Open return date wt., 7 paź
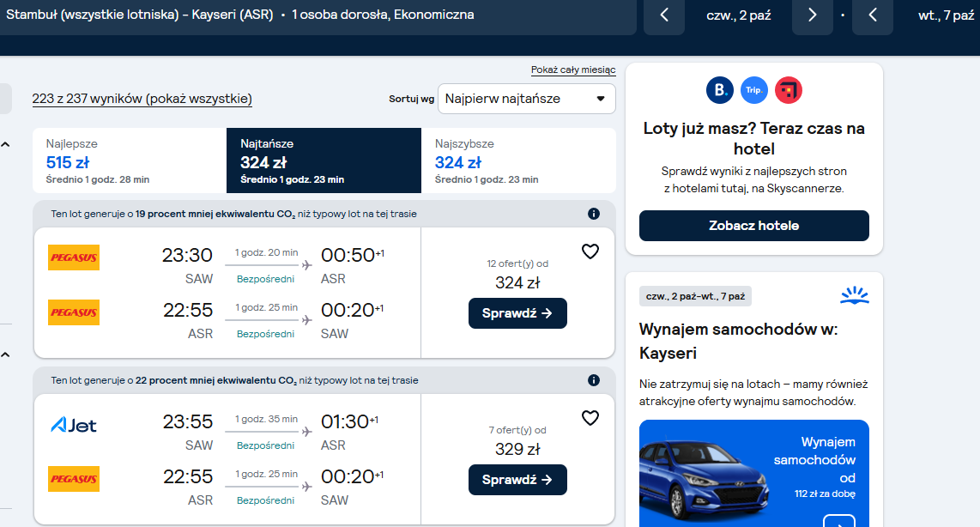Viewport: 980px width, 527px height. [x=946, y=15]
